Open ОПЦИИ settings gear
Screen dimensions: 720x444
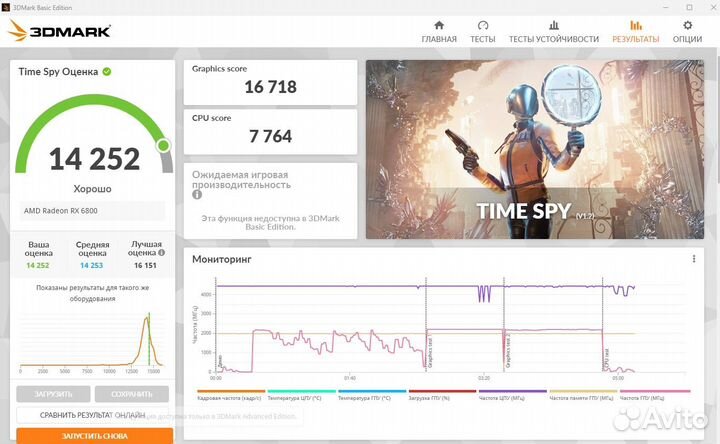(687, 31)
